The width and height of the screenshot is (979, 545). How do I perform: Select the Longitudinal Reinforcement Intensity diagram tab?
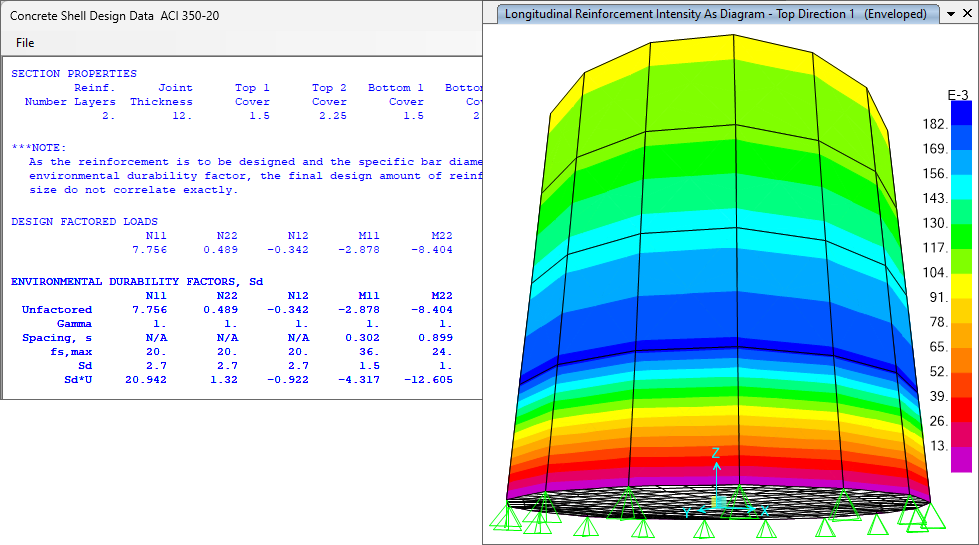(x=715, y=14)
